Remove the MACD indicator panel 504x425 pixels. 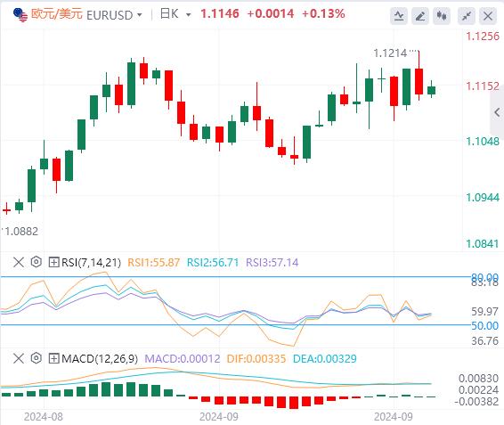click(x=19, y=358)
